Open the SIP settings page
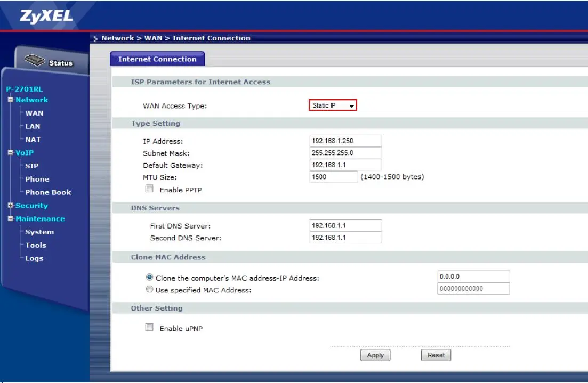This screenshot has width=588, height=383. [32, 166]
